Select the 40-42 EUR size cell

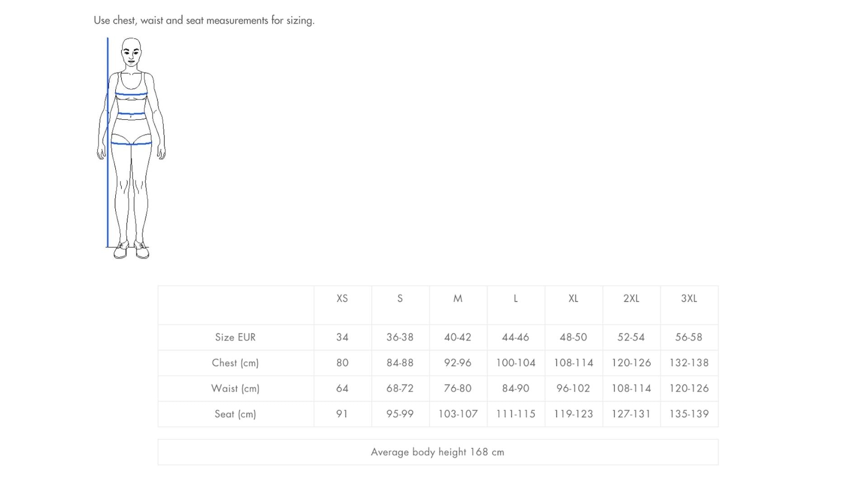pyautogui.click(x=458, y=338)
